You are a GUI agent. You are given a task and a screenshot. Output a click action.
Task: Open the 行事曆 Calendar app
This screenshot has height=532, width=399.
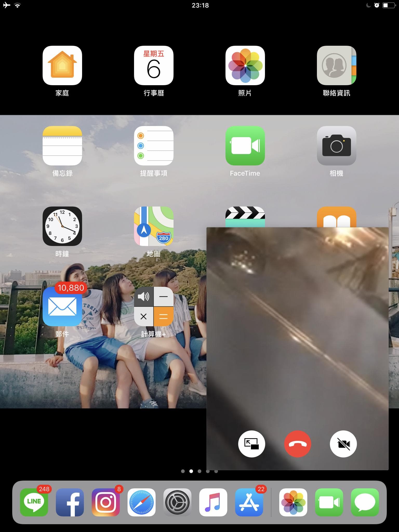click(154, 65)
